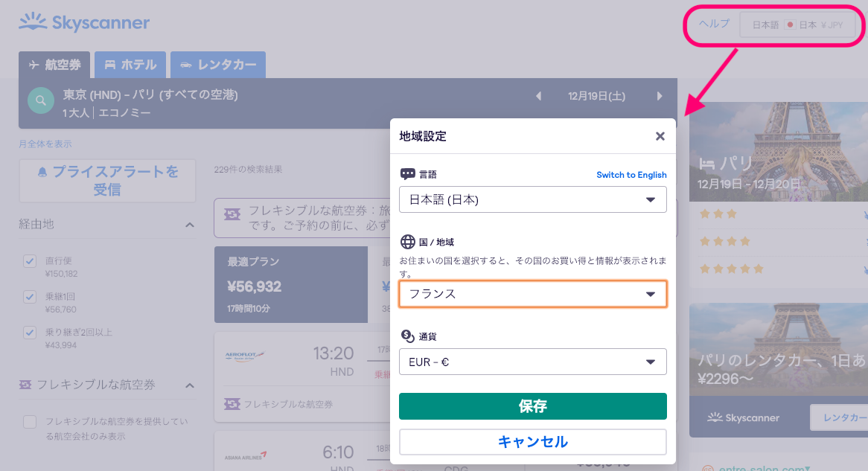Switch to the レンタカー tab

(x=217, y=65)
